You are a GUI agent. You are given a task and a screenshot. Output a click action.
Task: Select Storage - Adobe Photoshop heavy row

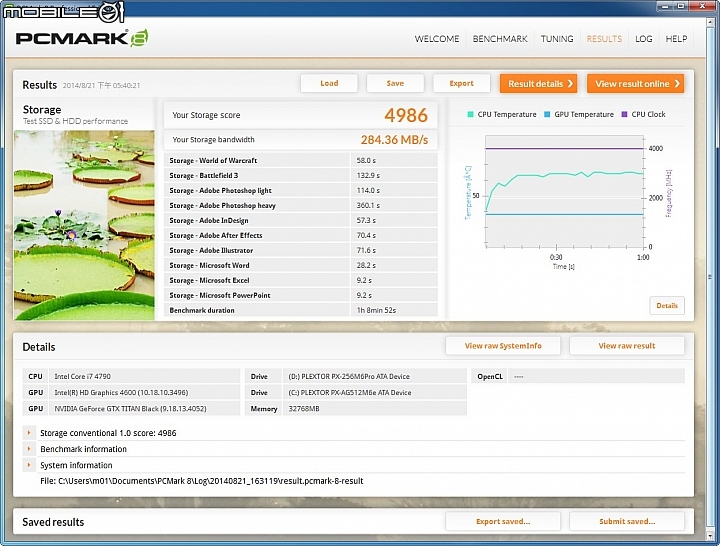(x=301, y=205)
